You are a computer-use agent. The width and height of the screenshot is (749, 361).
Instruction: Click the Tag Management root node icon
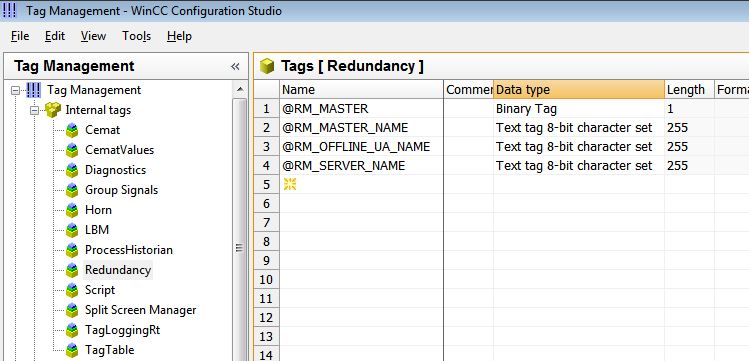click(x=33, y=90)
